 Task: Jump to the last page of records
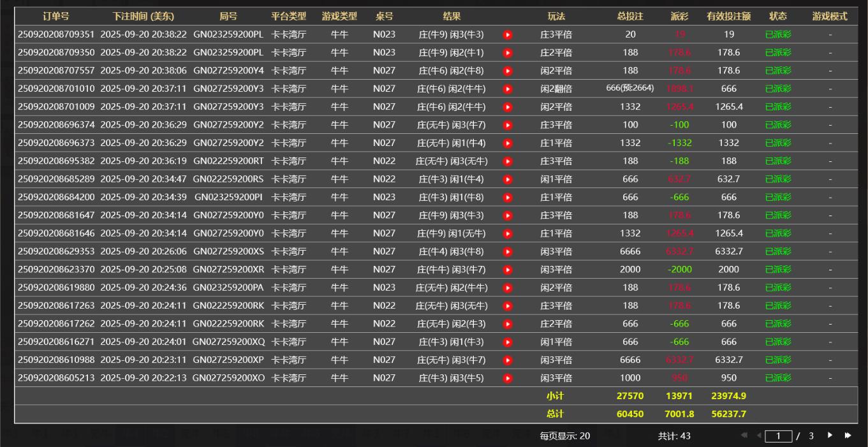coord(848,436)
